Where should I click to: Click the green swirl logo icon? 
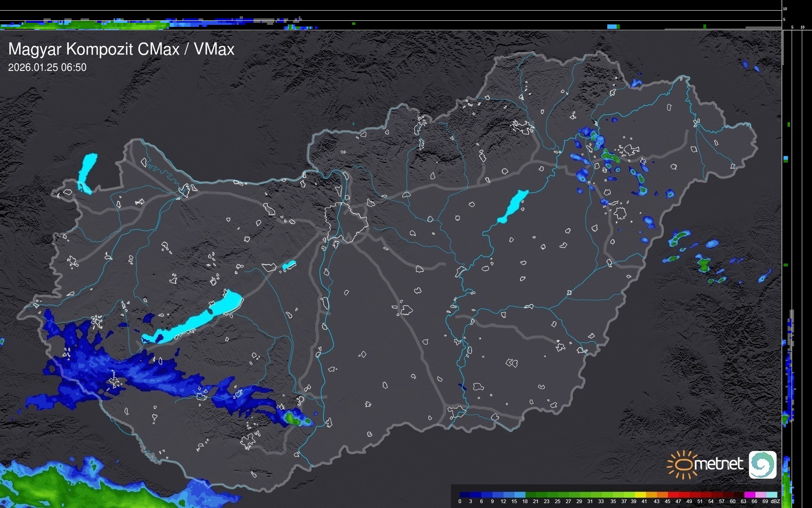click(762, 464)
